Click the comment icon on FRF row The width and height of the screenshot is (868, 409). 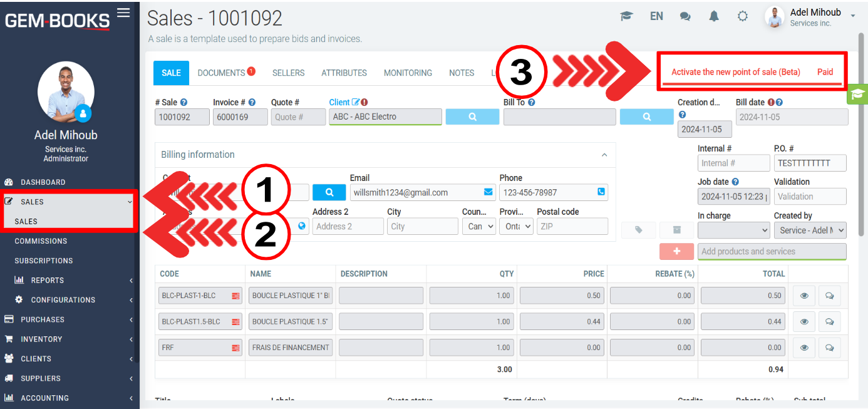click(x=829, y=348)
